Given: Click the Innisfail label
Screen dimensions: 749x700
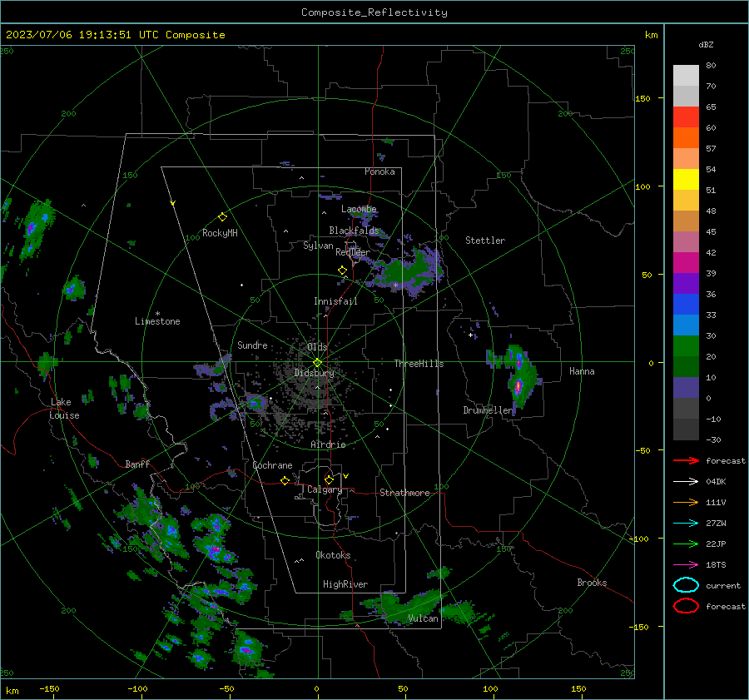Looking at the screenshot, I should [335, 301].
